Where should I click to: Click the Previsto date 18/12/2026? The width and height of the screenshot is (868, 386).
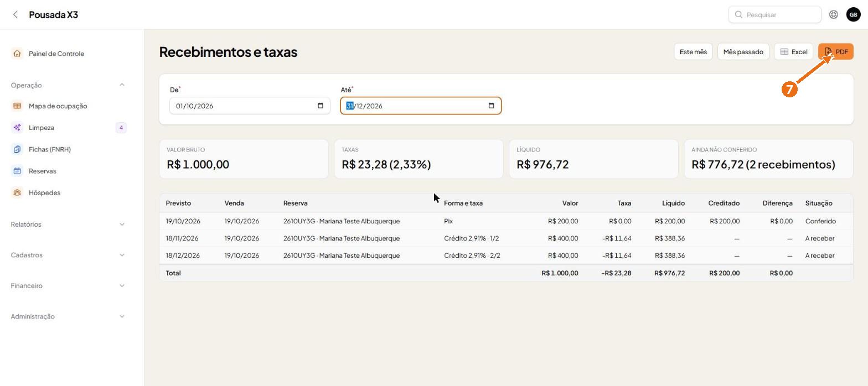point(183,255)
